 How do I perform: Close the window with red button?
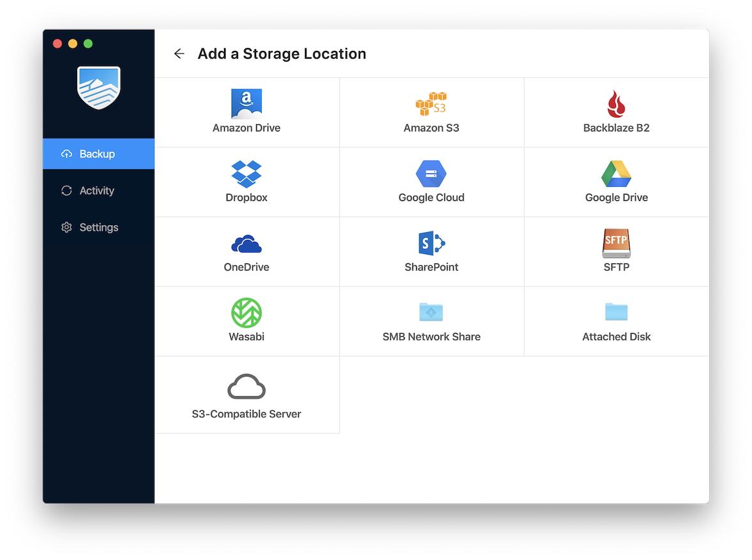57,43
